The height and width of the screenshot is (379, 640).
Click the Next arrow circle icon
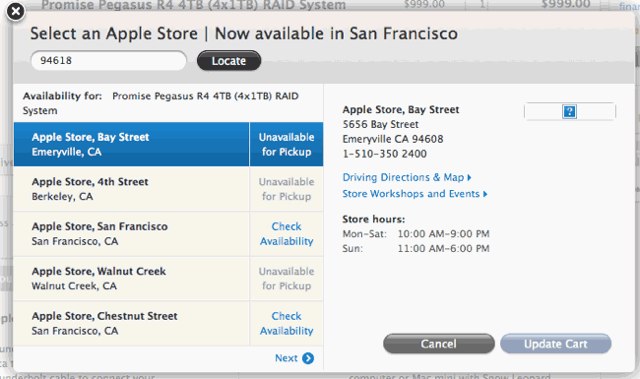308,358
